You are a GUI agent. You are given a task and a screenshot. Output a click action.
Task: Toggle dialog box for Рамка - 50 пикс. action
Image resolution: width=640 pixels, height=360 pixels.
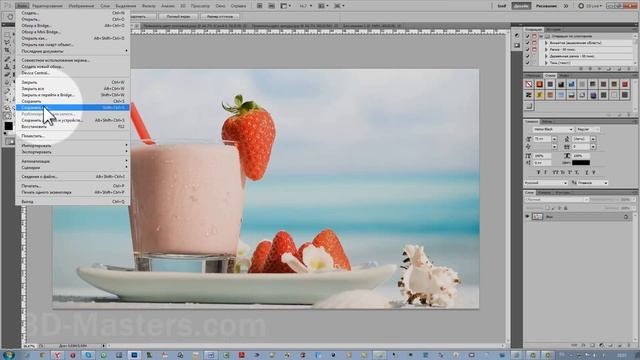click(x=534, y=49)
